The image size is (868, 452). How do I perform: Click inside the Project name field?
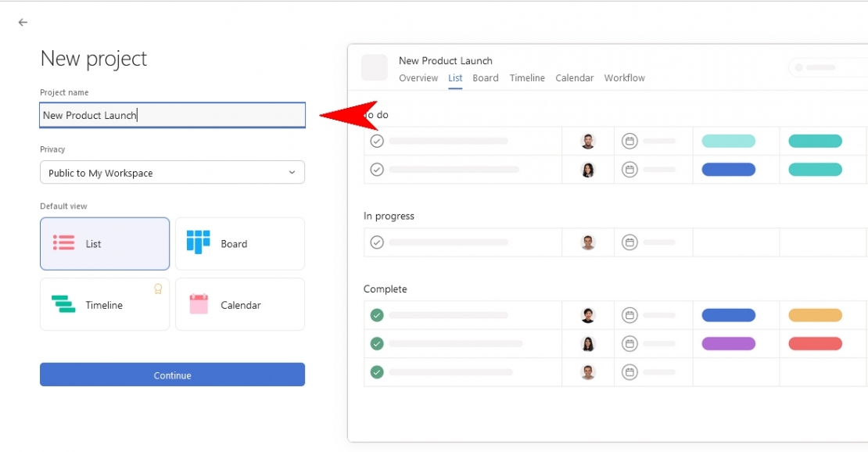[172, 115]
